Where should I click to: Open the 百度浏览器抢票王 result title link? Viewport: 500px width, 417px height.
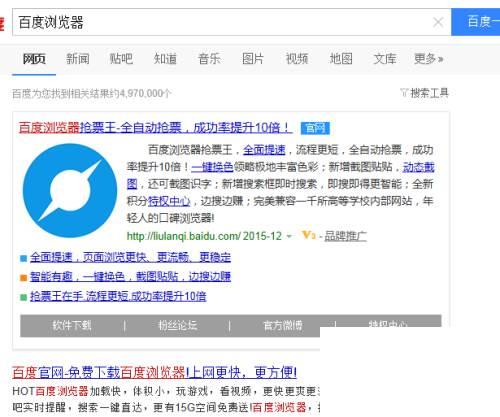click(x=155, y=128)
